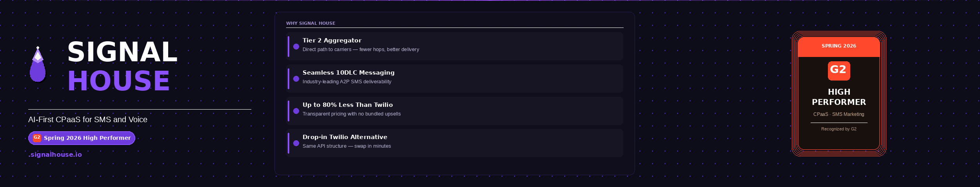Click the purple bullet beside Tier 2 Aggregator
The width and height of the screenshot is (980, 187).
296,47
